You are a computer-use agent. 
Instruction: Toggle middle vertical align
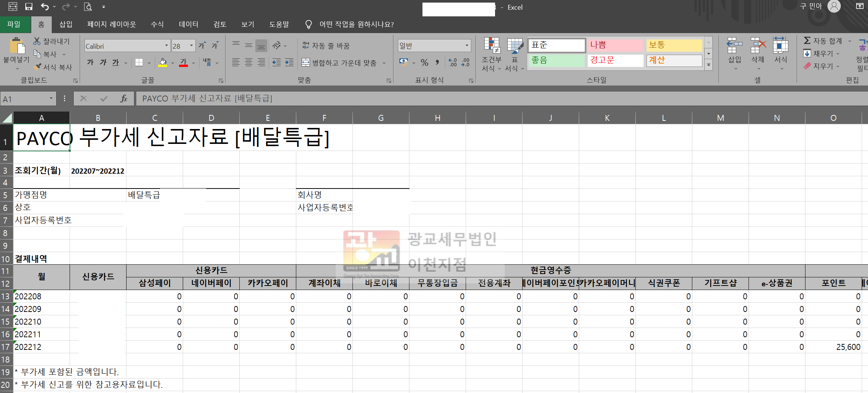(x=249, y=46)
